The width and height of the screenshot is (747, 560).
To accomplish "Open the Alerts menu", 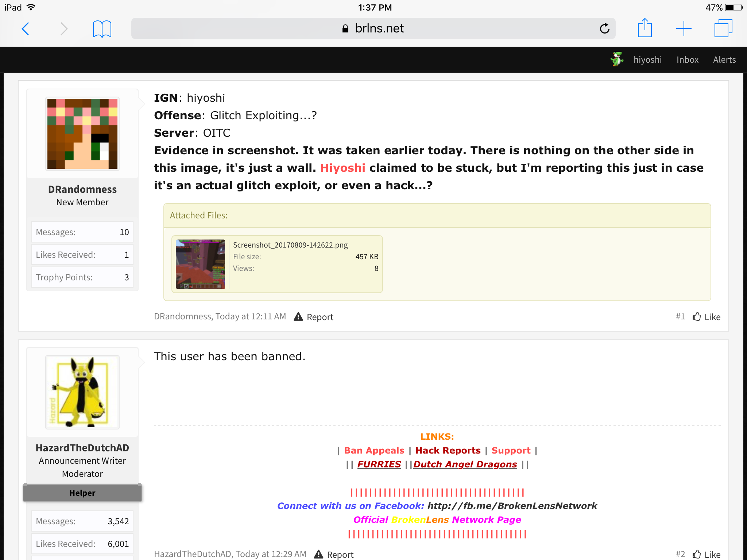I will point(724,59).
